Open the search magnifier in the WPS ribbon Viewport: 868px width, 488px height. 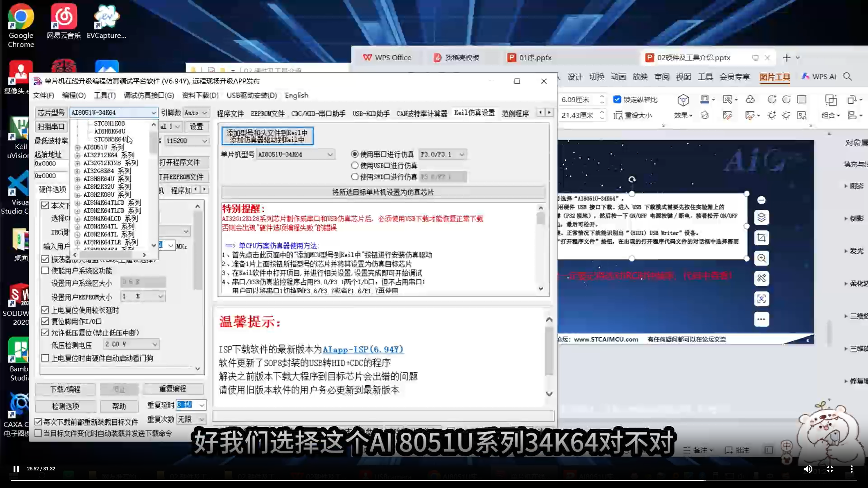848,77
